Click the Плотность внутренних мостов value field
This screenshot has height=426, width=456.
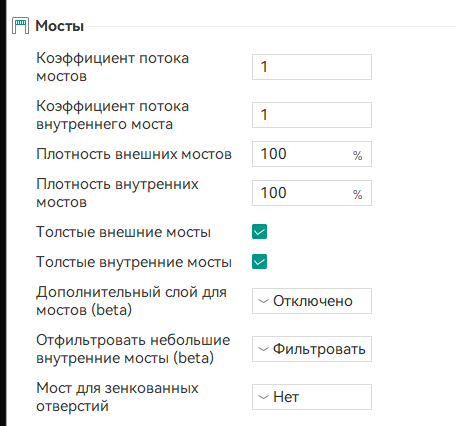312,193
